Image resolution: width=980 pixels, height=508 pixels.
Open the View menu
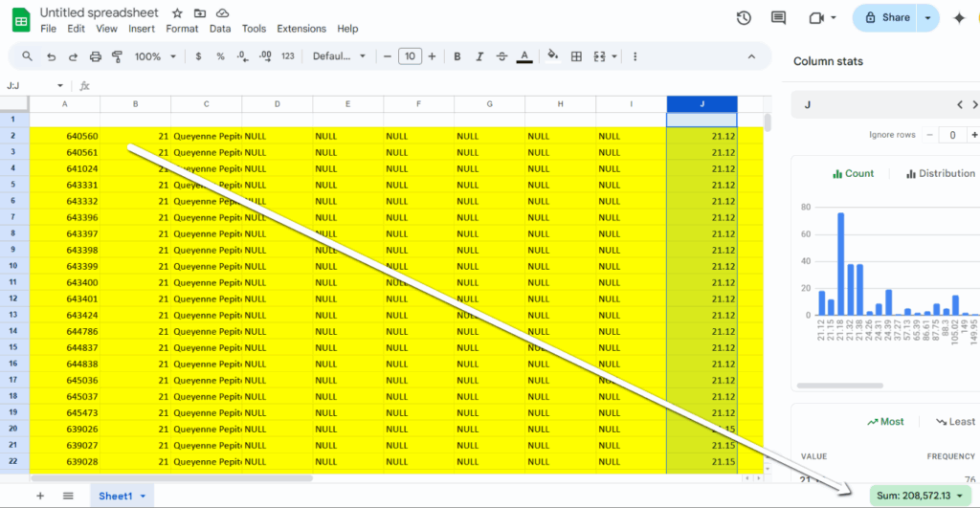tap(106, 29)
